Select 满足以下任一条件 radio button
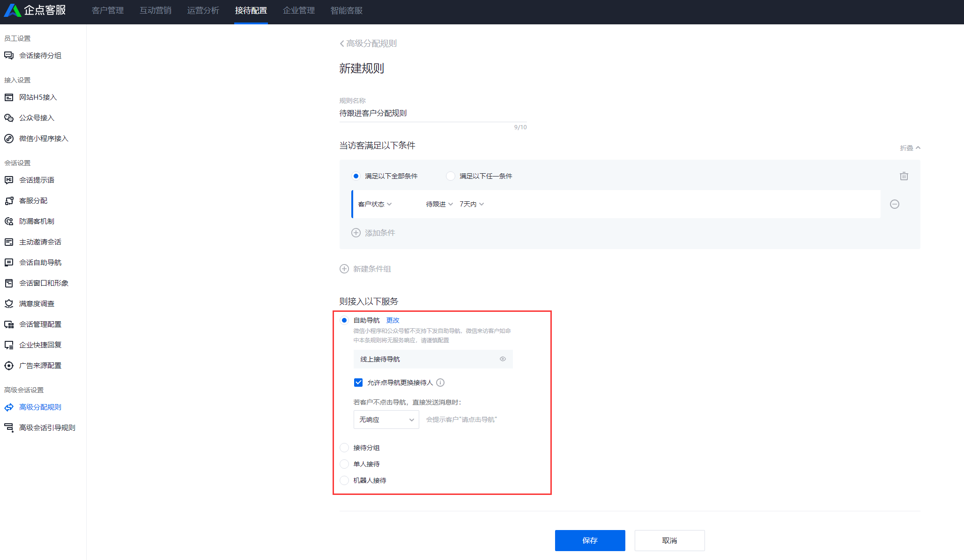Screen dimensions: 964x560 pyautogui.click(x=451, y=176)
